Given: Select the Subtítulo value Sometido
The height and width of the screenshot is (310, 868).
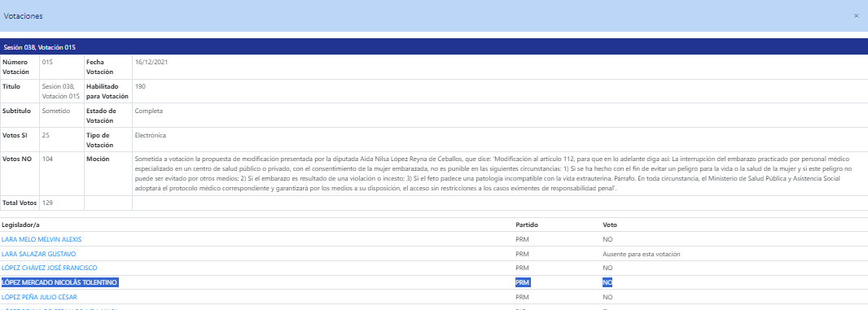Looking at the screenshot, I should 56,111.
